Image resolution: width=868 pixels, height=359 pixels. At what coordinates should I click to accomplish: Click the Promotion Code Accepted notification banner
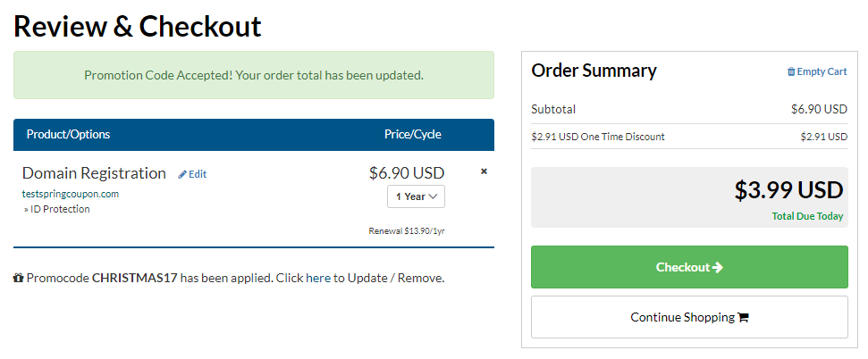(254, 75)
